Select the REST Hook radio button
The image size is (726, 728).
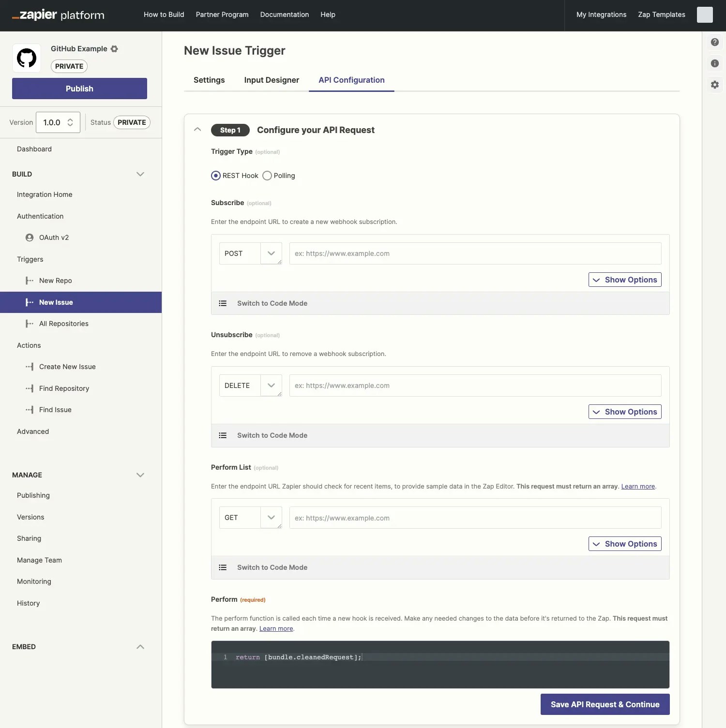click(216, 176)
